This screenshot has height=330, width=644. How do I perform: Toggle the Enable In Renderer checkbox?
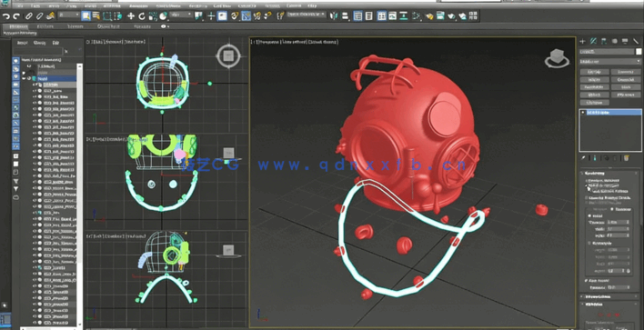pyautogui.click(x=586, y=180)
